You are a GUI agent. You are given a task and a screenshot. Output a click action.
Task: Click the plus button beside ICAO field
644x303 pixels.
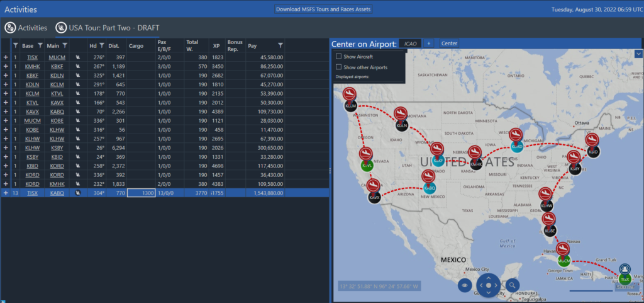coord(428,43)
